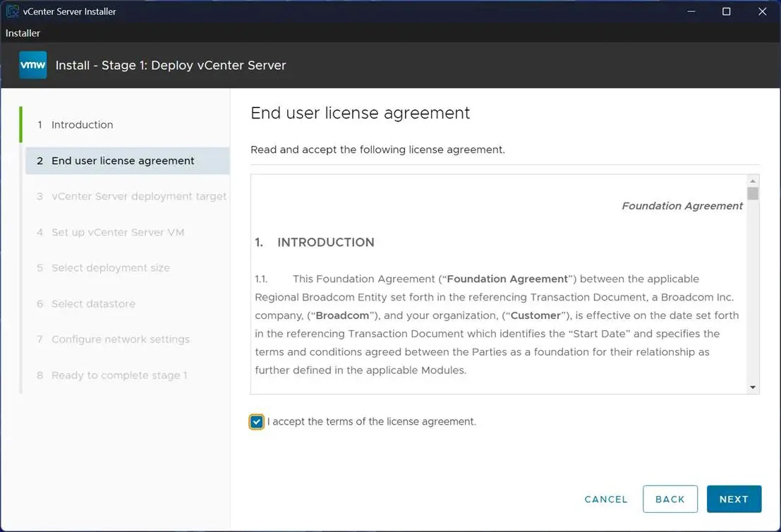Enable the 'I accept the terms' checkbox
The width and height of the screenshot is (781, 532).
255,421
